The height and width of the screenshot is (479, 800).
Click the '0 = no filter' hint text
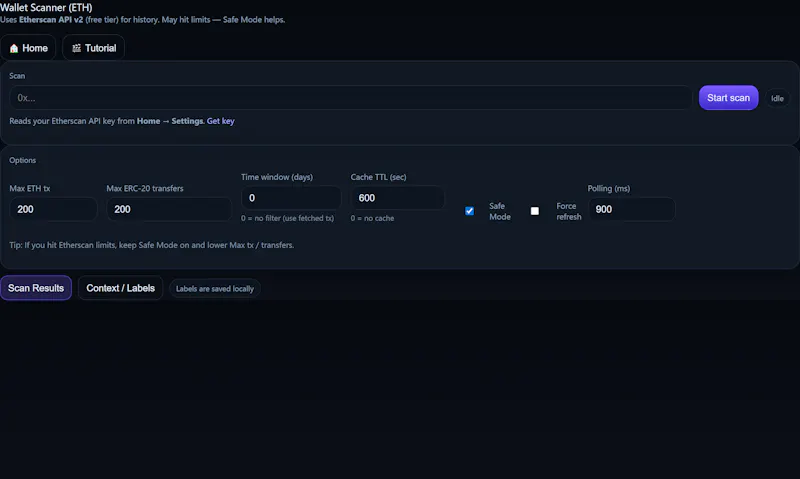pos(288,218)
